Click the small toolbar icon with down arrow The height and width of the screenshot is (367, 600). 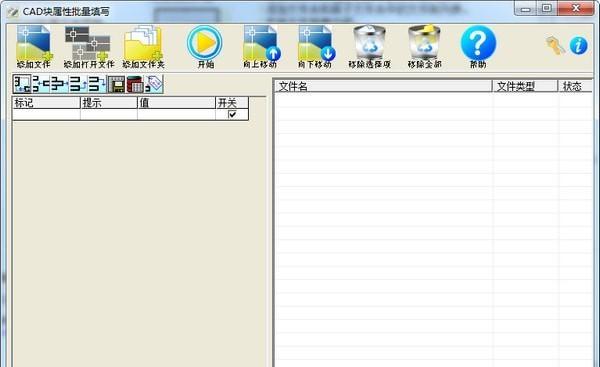pyautogui.click(x=97, y=84)
